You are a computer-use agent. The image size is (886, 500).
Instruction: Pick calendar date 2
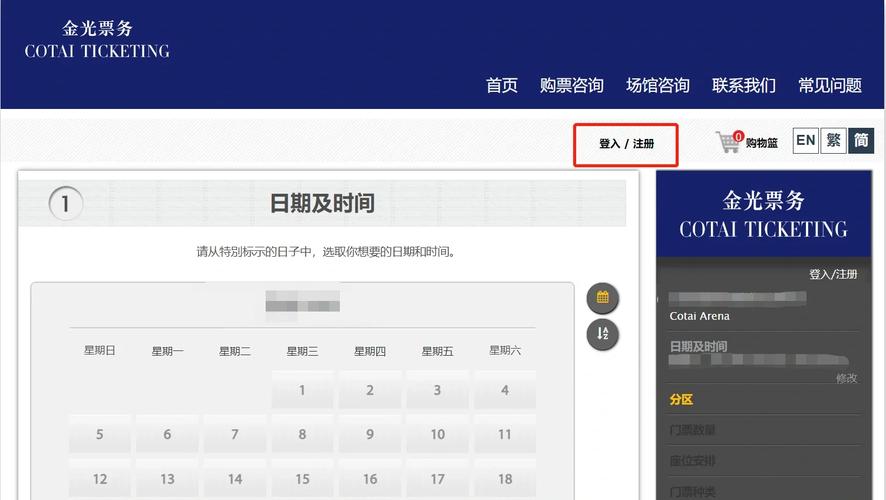[x=370, y=390]
